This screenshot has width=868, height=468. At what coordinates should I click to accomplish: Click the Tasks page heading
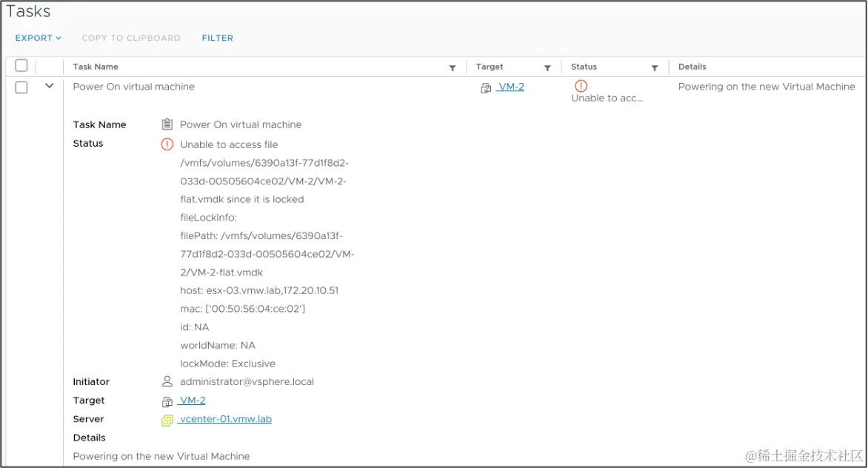pos(28,12)
